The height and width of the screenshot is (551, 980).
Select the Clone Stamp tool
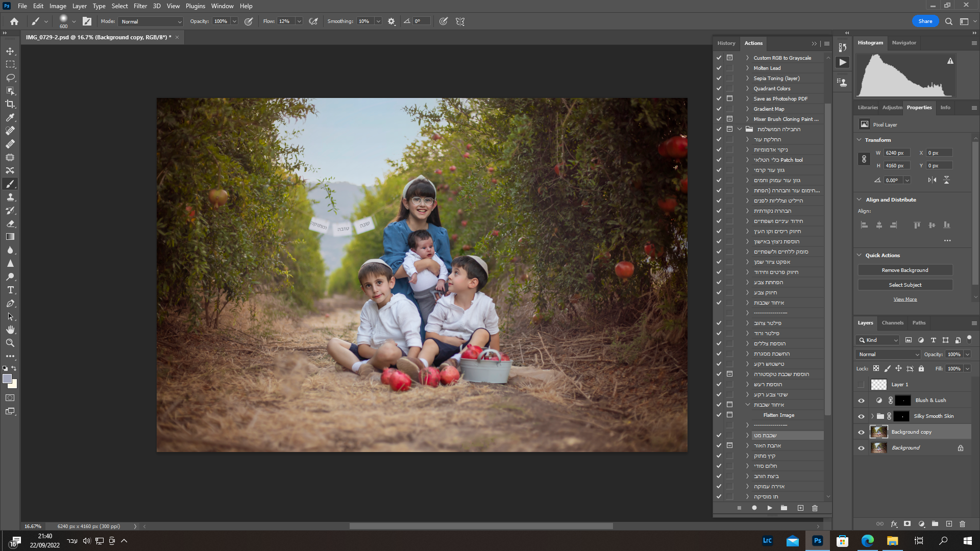pos(10,197)
